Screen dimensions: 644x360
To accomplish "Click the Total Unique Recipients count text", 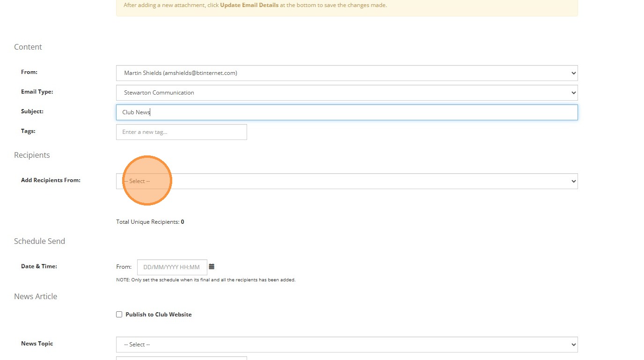I will click(150, 222).
